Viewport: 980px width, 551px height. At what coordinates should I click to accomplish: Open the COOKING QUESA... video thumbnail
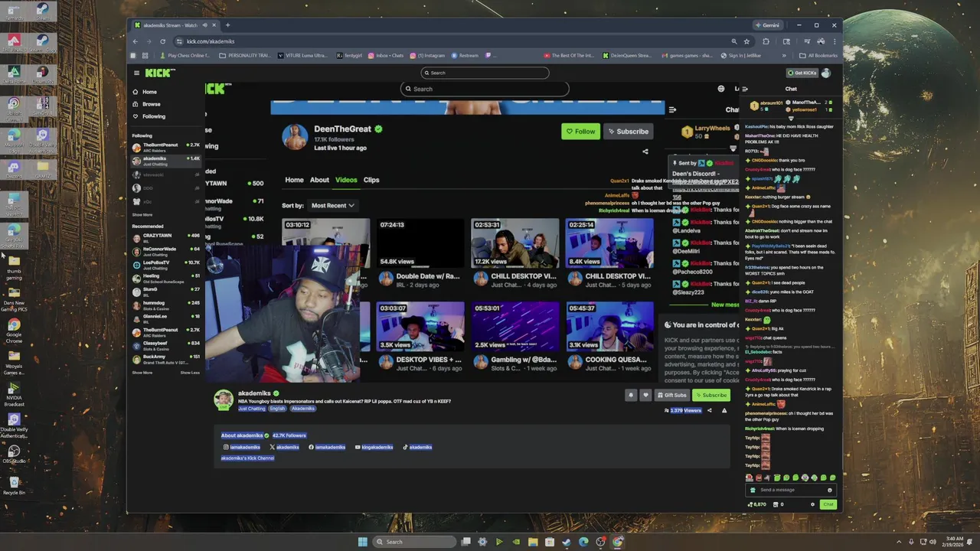pos(610,327)
